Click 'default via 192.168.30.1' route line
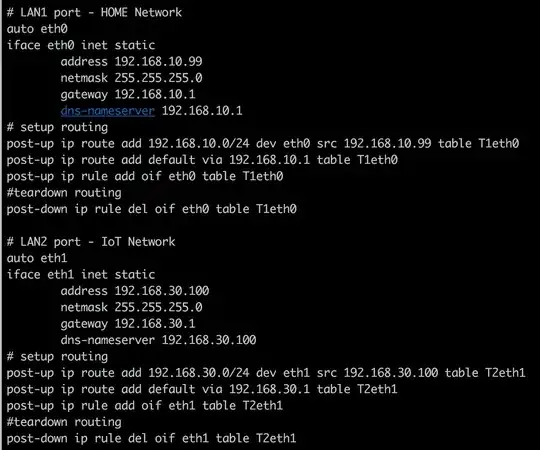This screenshot has width=540, height=450. tap(202, 389)
